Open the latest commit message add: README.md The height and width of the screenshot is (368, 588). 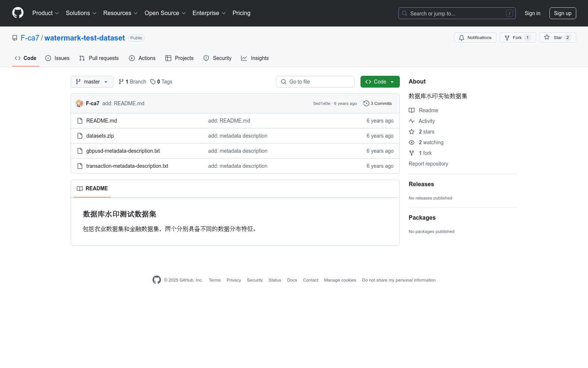[123, 103]
